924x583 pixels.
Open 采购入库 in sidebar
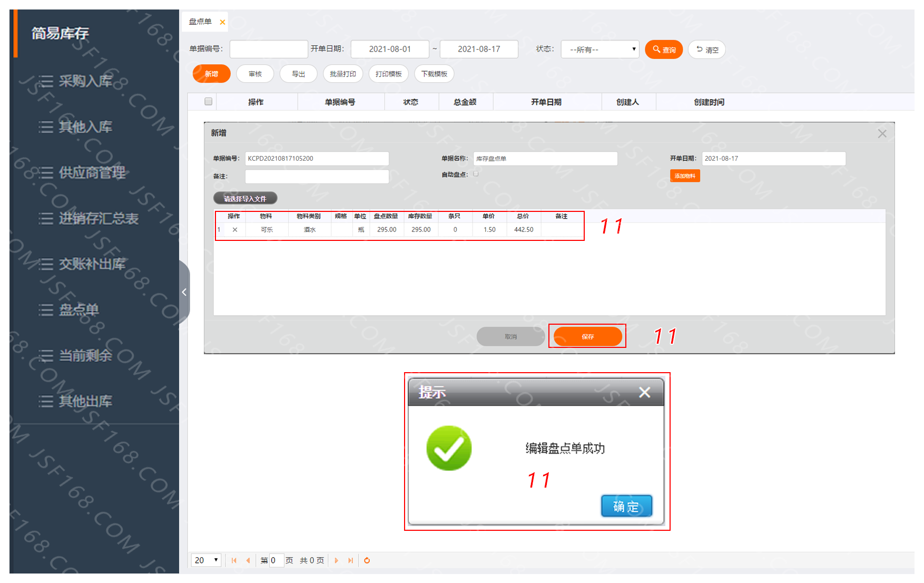point(85,81)
